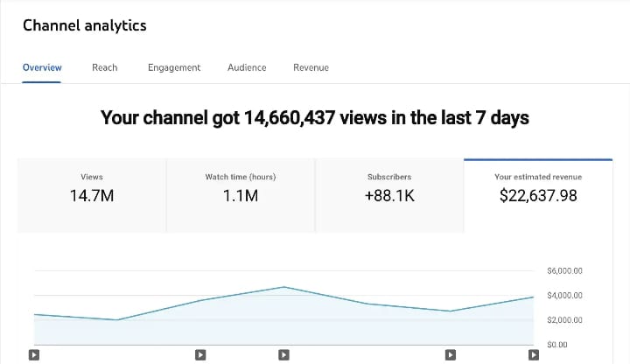Screen dimensions: 630x364
Task: Click the second video marker icon below chart
Action: click(x=200, y=355)
